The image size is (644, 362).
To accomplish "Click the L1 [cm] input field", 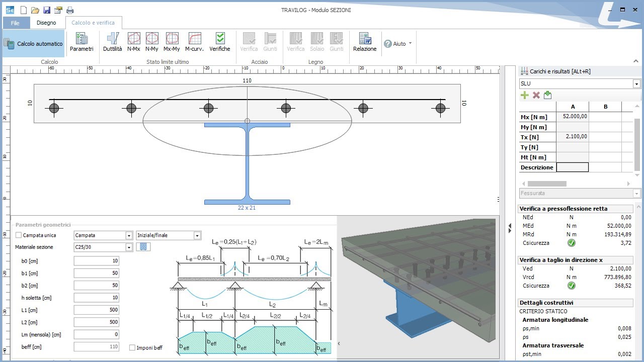I will 96,310.
